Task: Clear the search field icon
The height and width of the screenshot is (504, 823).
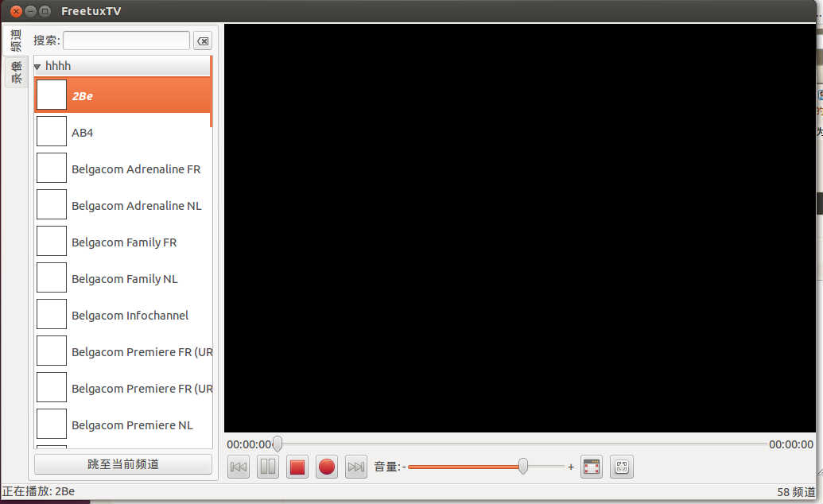Action: [203, 41]
